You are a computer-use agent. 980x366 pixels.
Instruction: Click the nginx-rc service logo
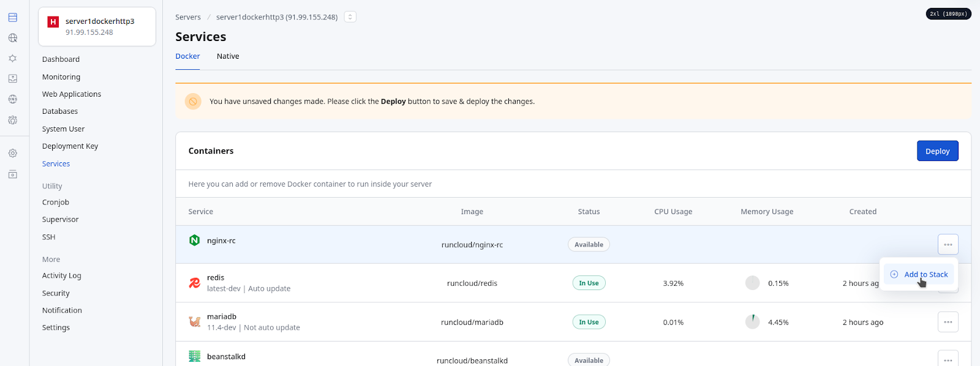195,241
